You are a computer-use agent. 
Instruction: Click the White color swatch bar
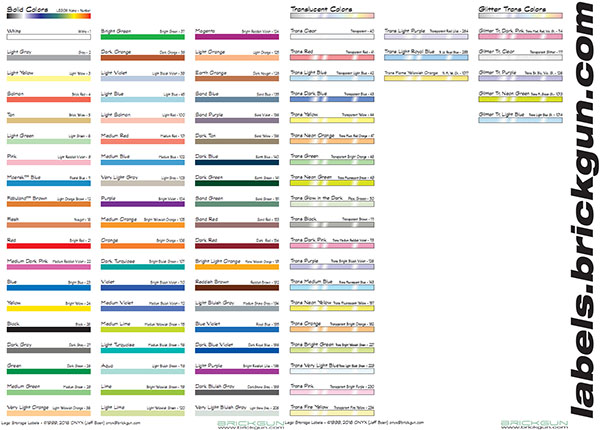pyautogui.click(x=49, y=37)
